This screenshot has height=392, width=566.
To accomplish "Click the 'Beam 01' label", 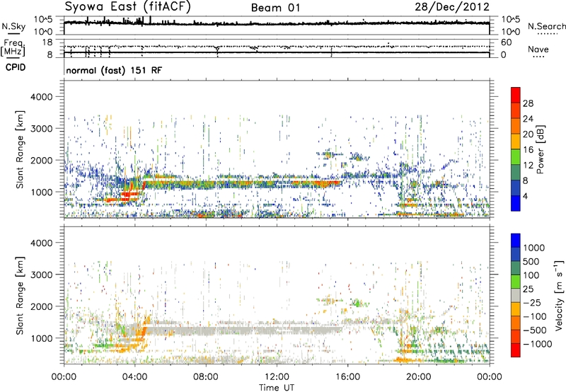I will tap(275, 8).
